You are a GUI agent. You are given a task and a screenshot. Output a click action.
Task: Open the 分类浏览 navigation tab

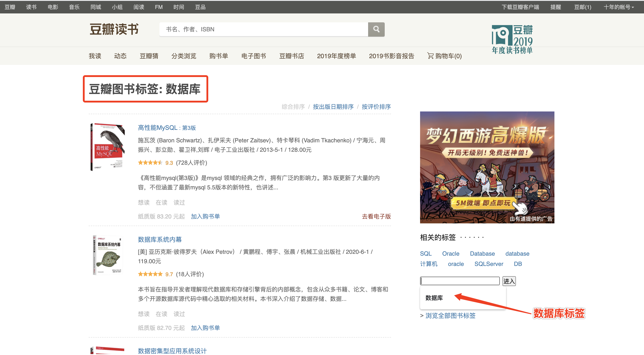[x=184, y=56]
